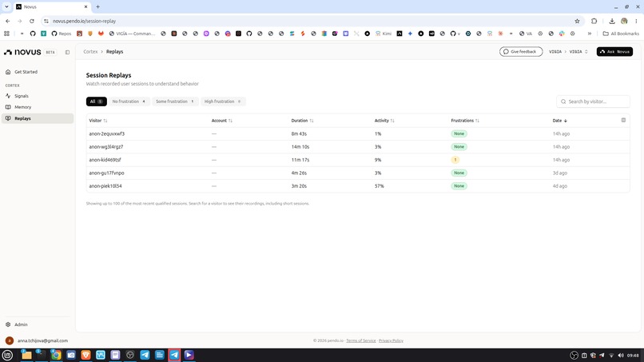
Task: Click the browser back arrow
Action: tap(8, 21)
